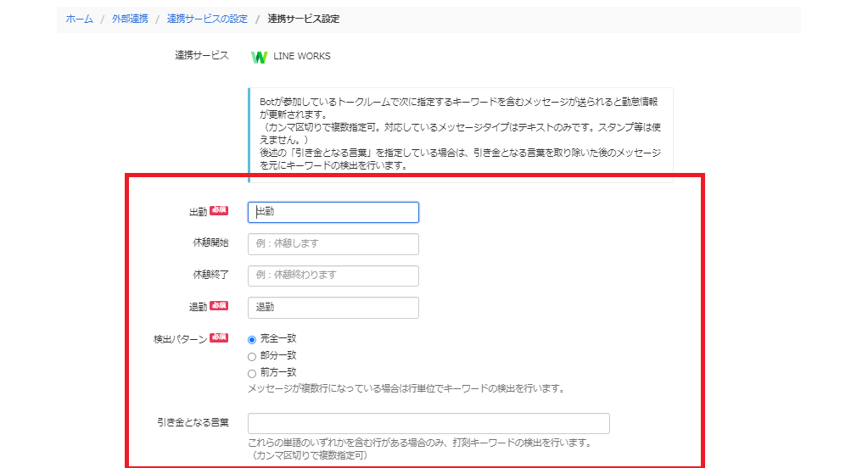
Task: Click the LINE WORKS logo icon
Action: click(259, 57)
